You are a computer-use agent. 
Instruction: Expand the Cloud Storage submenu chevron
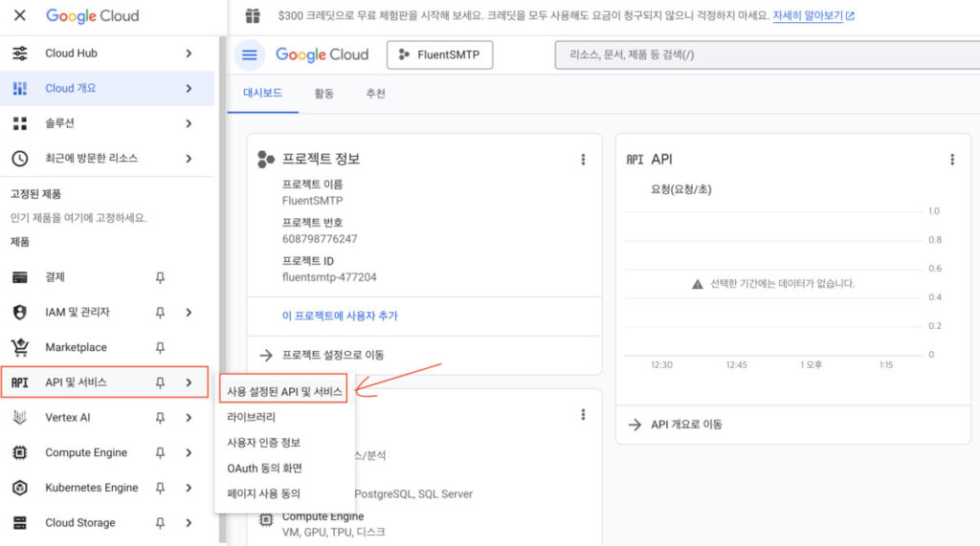189,522
